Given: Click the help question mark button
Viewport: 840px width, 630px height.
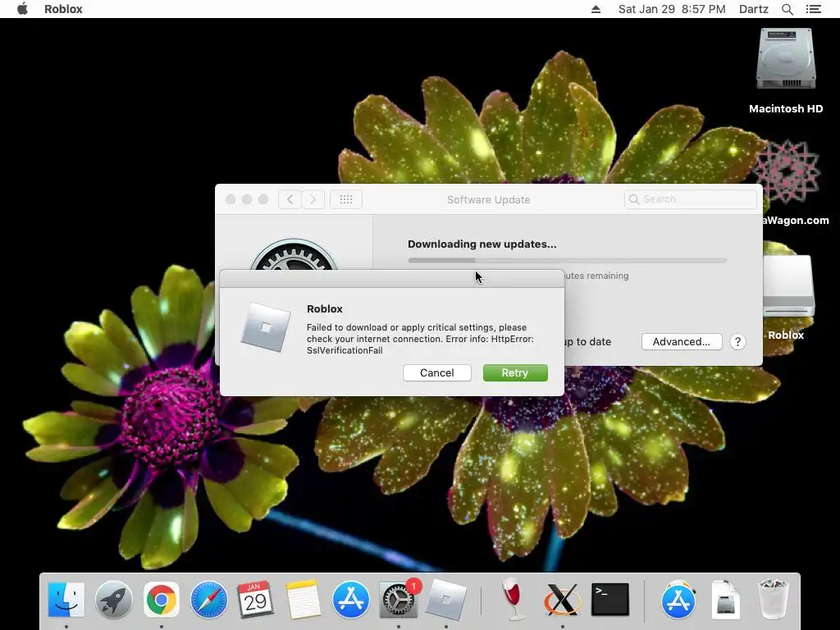Looking at the screenshot, I should click(737, 342).
